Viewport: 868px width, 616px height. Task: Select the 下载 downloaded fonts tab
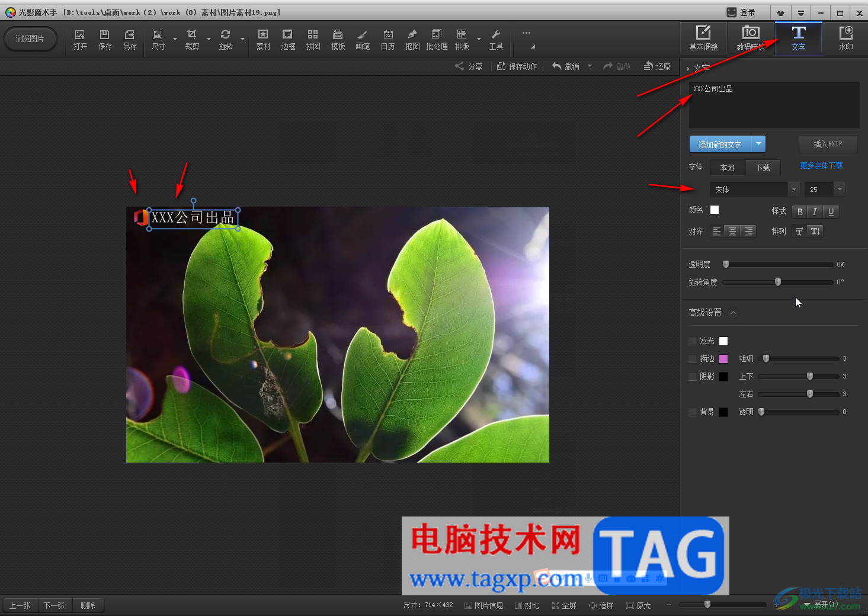(763, 168)
